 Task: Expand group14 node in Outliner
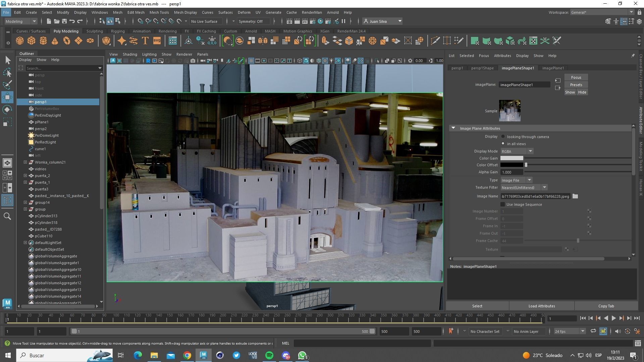tap(25, 202)
